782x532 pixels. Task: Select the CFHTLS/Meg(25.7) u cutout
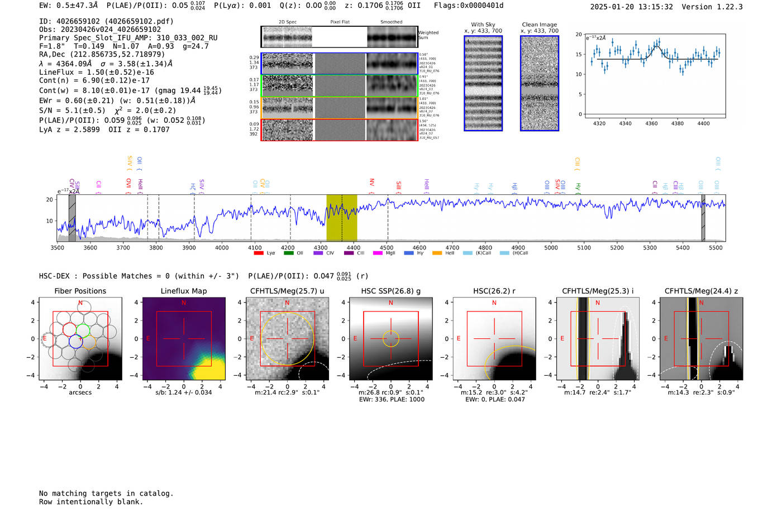tap(287, 339)
